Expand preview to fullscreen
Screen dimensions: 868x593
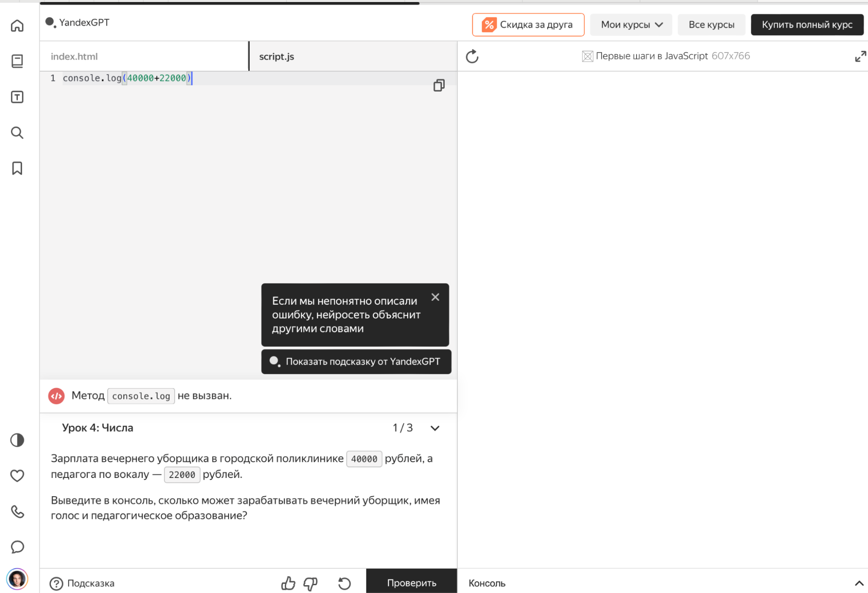(860, 56)
